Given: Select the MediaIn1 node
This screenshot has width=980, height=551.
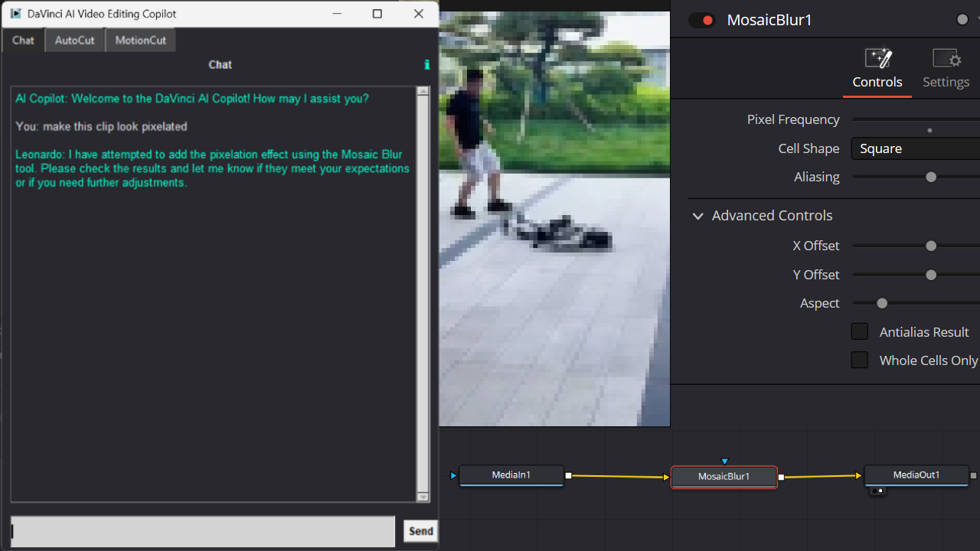Looking at the screenshot, I should coord(511,475).
